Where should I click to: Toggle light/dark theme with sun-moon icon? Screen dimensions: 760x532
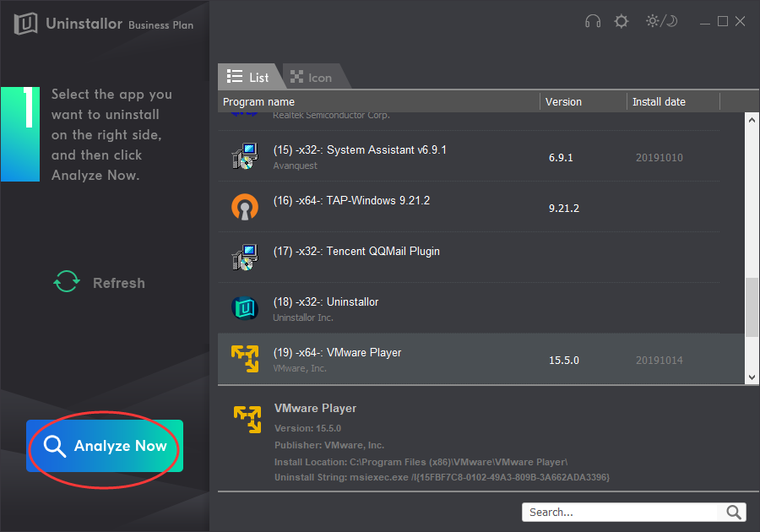tap(661, 21)
